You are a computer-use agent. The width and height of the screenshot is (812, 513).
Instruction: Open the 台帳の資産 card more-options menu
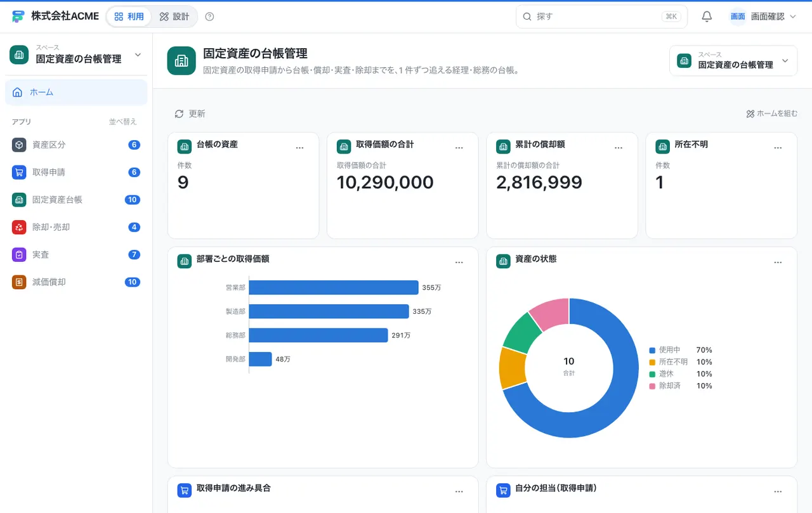click(x=300, y=148)
